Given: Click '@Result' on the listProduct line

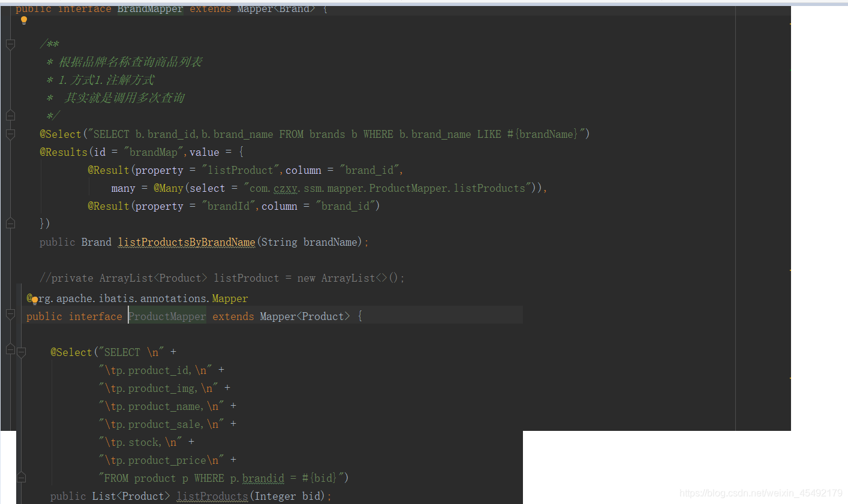Looking at the screenshot, I should pyautogui.click(x=109, y=170).
